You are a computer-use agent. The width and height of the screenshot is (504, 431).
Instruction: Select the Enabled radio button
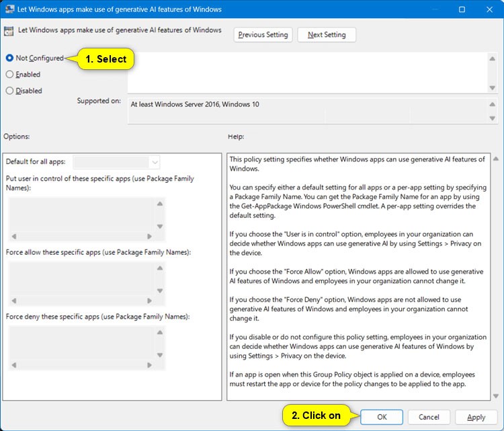[x=10, y=75]
